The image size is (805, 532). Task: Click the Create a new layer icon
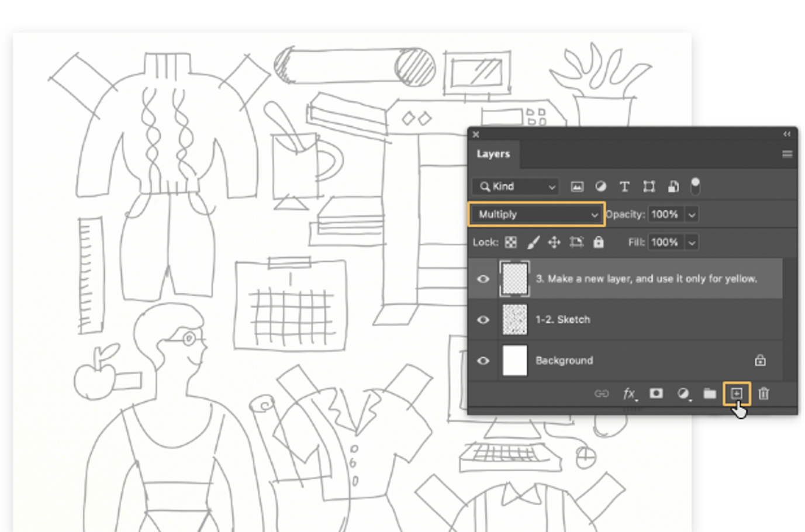coord(738,393)
